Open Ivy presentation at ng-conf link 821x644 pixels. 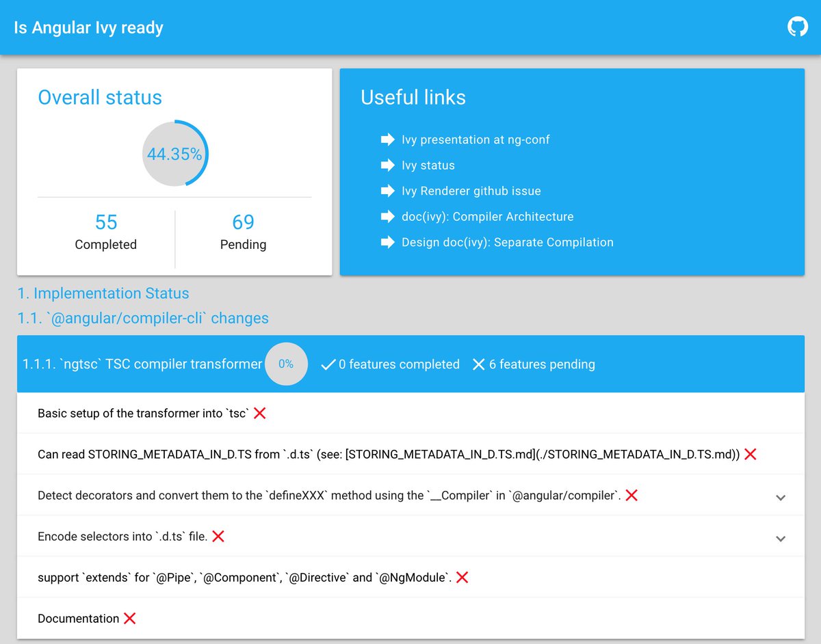[x=475, y=139]
